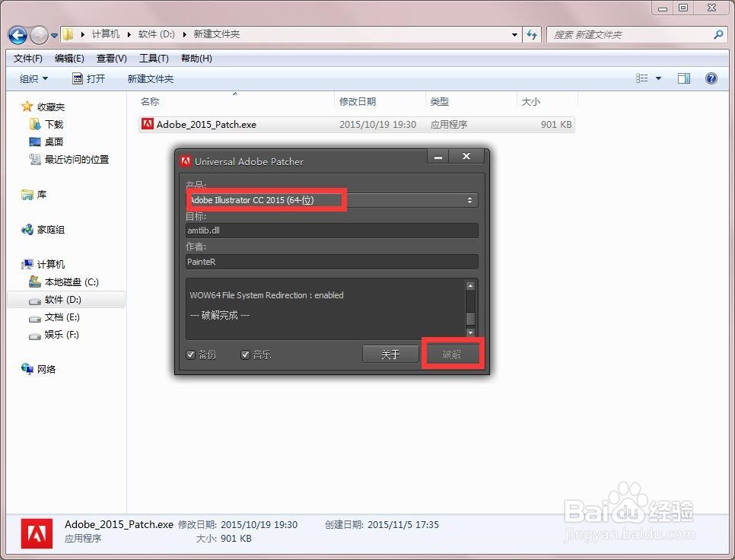The width and height of the screenshot is (735, 560).
Task: Click the large Adobe icon in details pane
Action: click(37, 533)
